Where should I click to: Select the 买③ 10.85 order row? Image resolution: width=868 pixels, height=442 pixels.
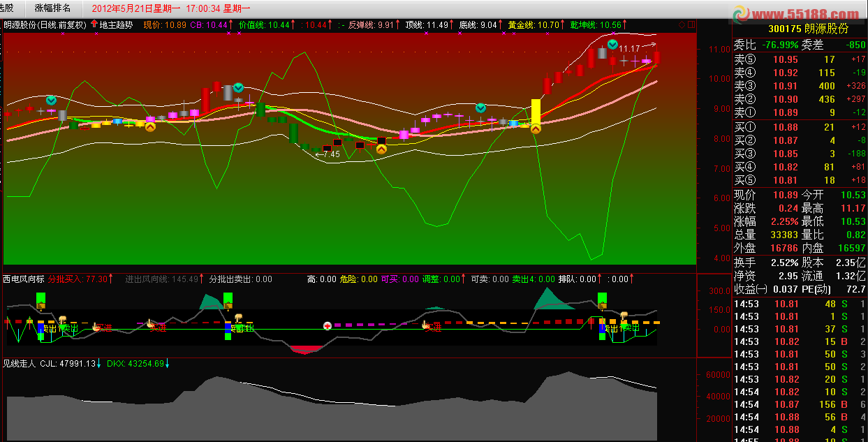coord(800,153)
